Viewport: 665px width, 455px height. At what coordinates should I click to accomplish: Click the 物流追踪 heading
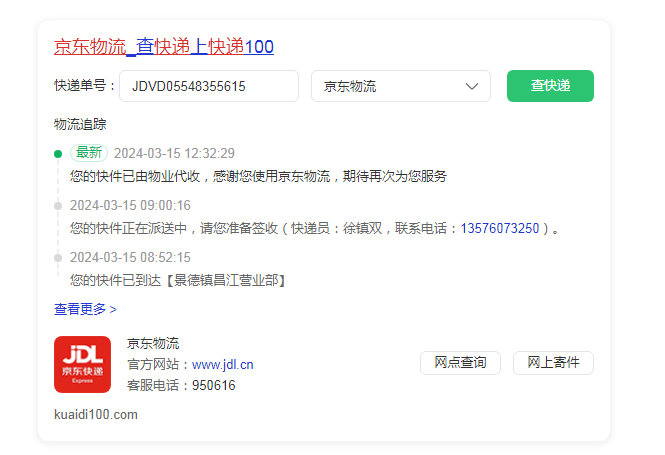tap(80, 124)
